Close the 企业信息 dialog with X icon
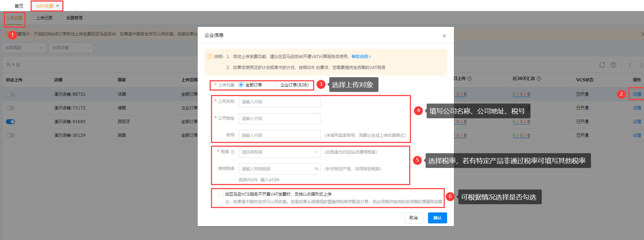Image resolution: width=644 pixels, height=240 pixels. pos(444,36)
